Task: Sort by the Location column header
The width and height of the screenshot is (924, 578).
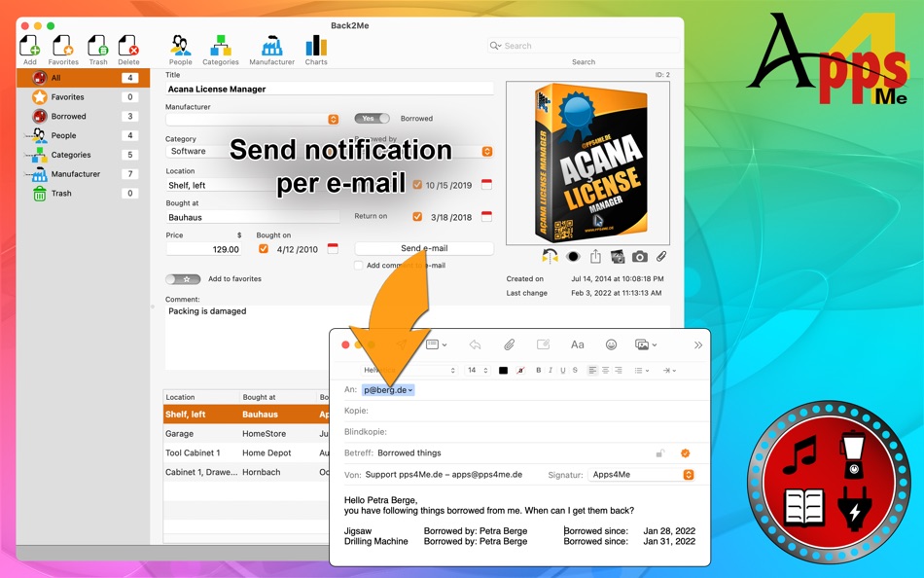Action: point(201,397)
